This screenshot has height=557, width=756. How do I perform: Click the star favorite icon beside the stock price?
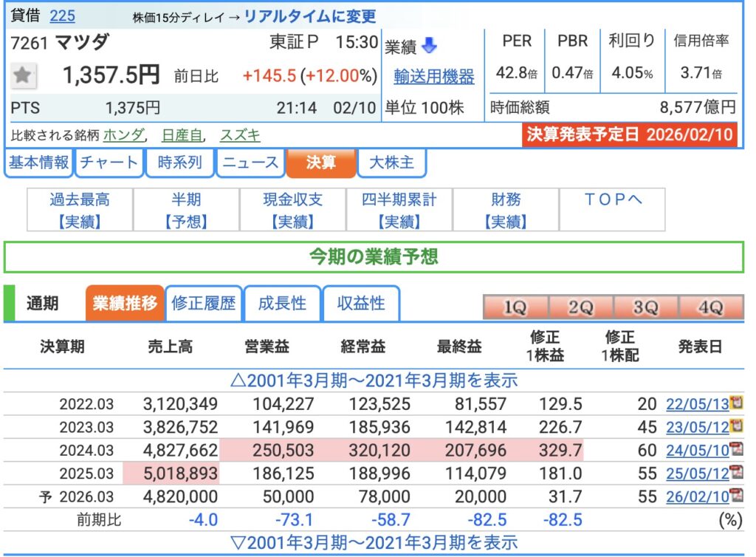click(x=23, y=75)
